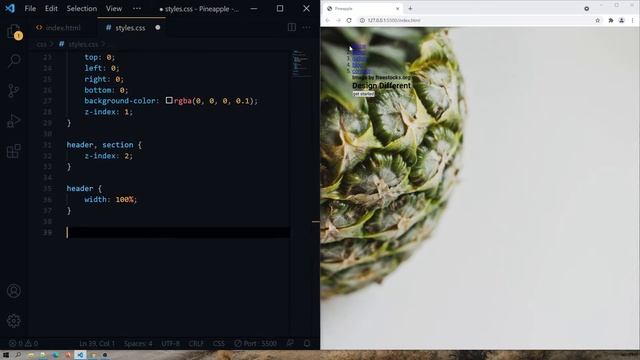This screenshot has height=360, width=640.
Task: Click CRLF end-of-line selector
Action: point(196,344)
